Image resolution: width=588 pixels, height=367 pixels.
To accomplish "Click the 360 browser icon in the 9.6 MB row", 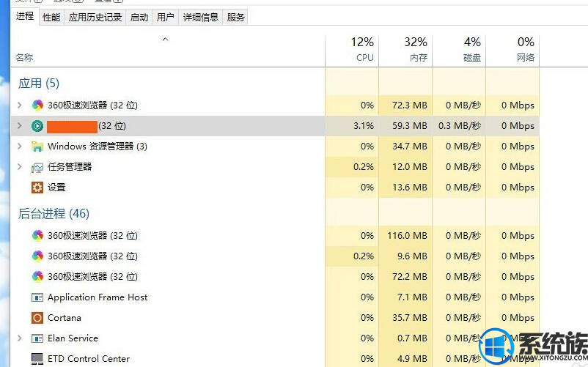I will [x=37, y=256].
